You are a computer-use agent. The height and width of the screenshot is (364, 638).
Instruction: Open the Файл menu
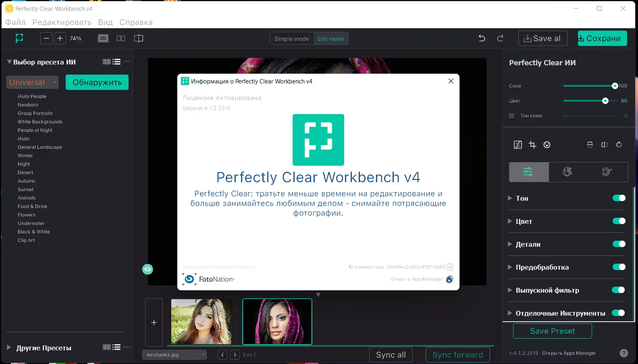pos(15,22)
